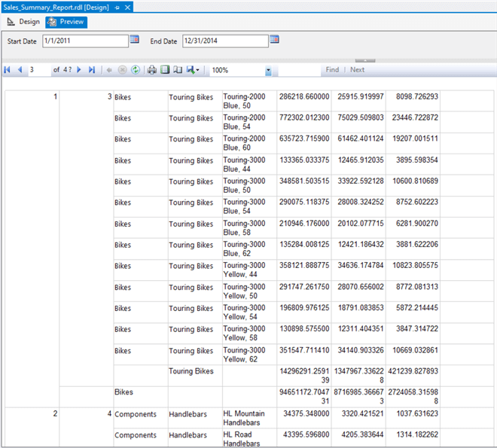Click value 12421.186432
Viewport: 497px width, 448px height.
(361, 244)
